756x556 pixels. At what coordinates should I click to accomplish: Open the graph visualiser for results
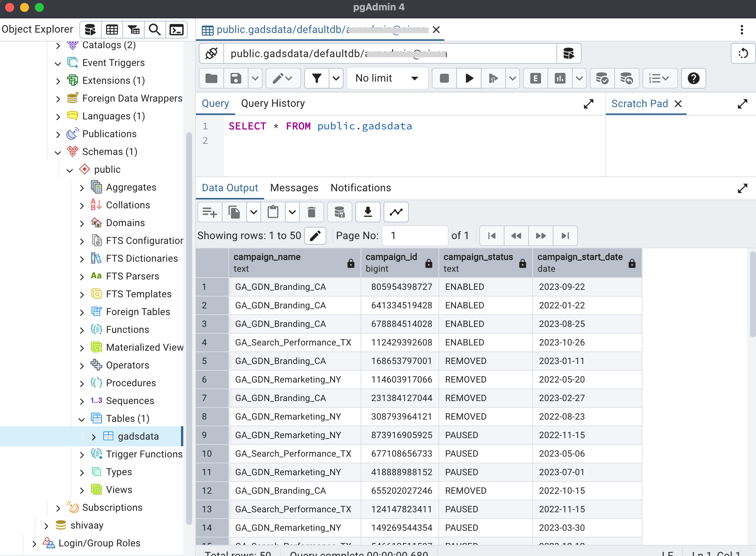click(x=396, y=212)
